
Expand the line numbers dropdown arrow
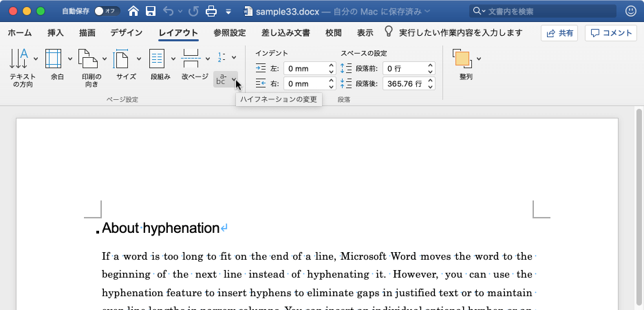234,57
